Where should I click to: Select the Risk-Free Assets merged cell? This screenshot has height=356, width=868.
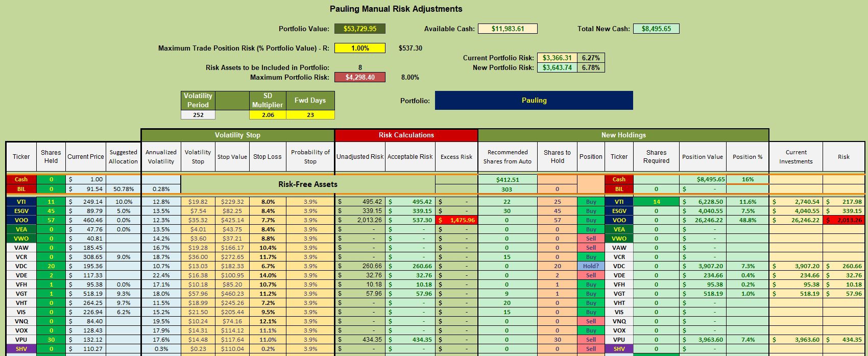point(308,184)
